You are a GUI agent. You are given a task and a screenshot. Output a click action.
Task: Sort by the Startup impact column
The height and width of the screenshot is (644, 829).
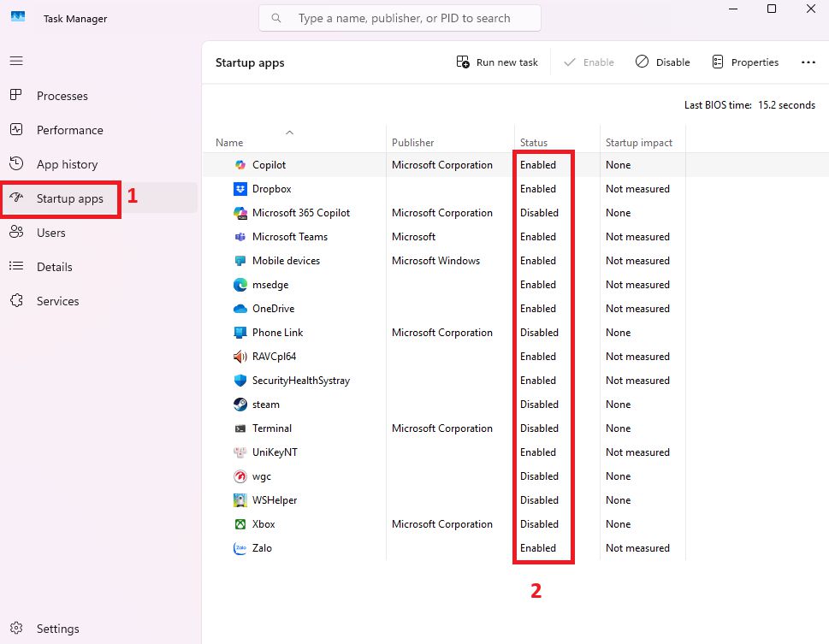[x=639, y=143]
